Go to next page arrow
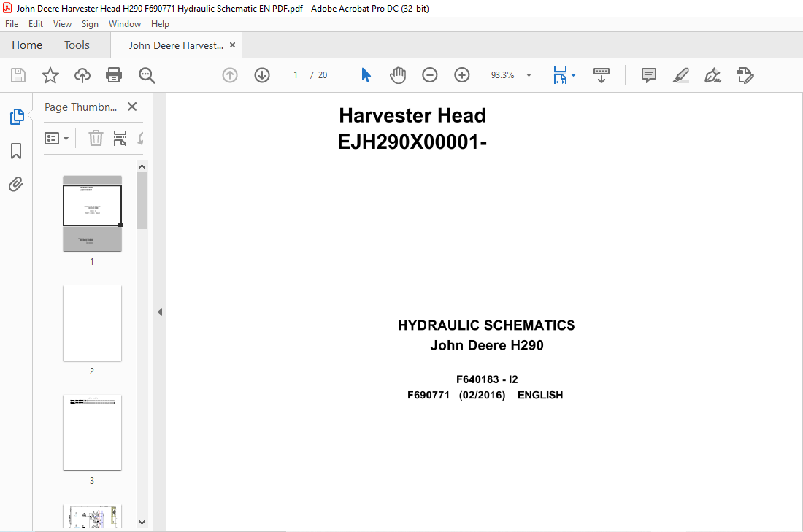 [262, 75]
